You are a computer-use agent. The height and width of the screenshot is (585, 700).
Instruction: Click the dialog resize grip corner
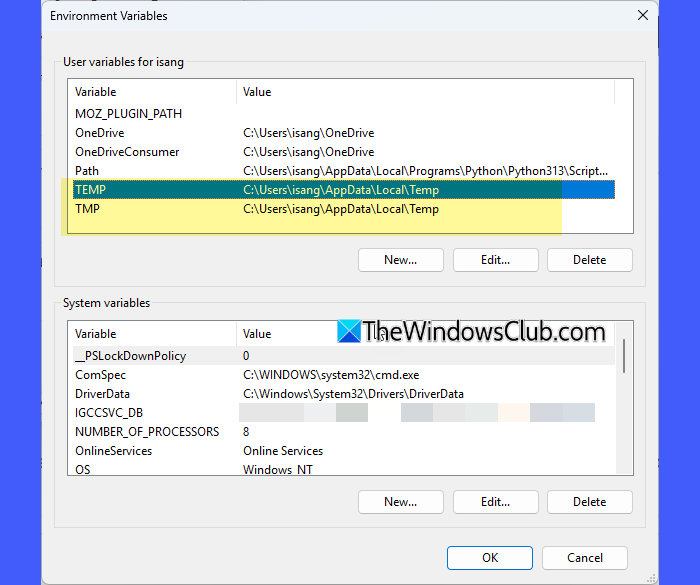[651, 578]
